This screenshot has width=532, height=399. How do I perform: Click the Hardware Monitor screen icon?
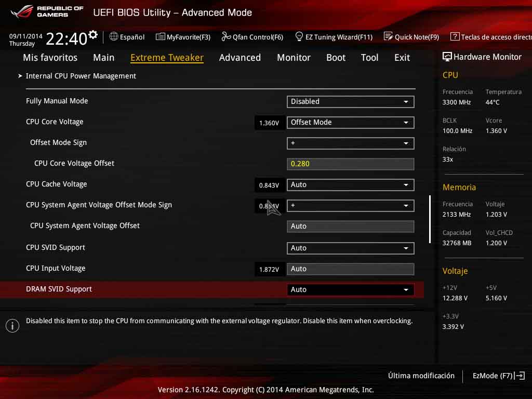(447, 57)
